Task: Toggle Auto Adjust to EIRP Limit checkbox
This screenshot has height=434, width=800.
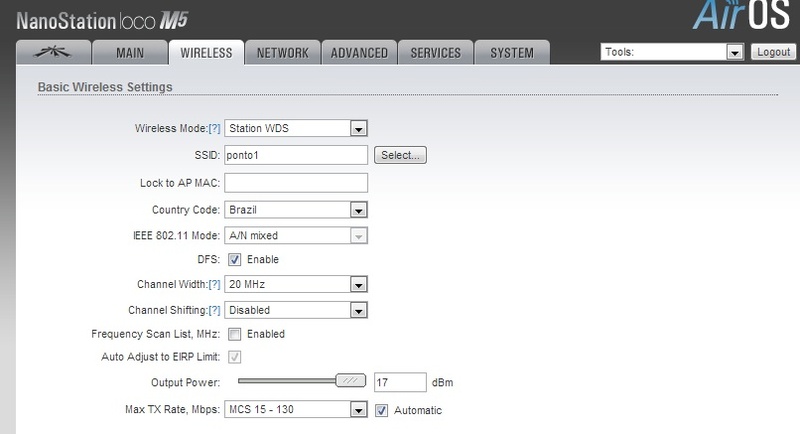Action: [x=234, y=357]
